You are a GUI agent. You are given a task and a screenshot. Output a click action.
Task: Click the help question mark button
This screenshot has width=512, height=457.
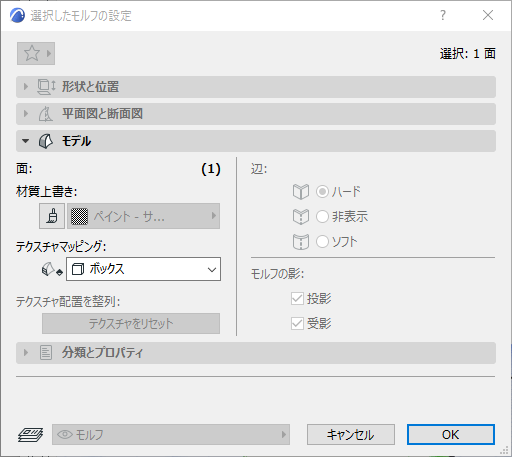pos(443,15)
